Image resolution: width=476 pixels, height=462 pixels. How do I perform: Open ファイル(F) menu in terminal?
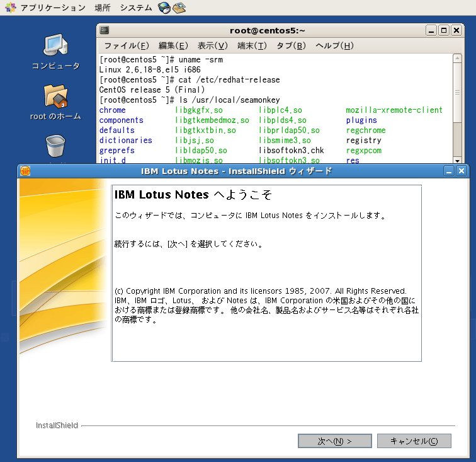[x=127, y=45]
